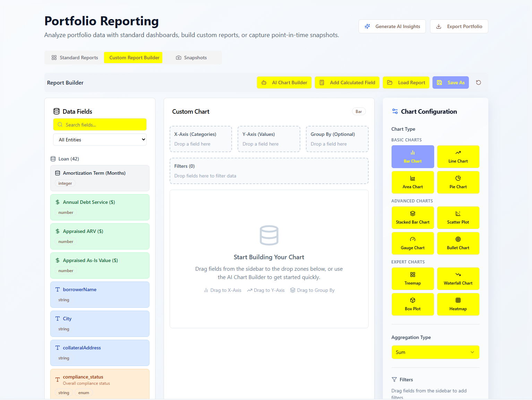This screenshot has width=532, height=400.
Task: Switch to the Standard Reports tab
Action: tap(75, 58)
